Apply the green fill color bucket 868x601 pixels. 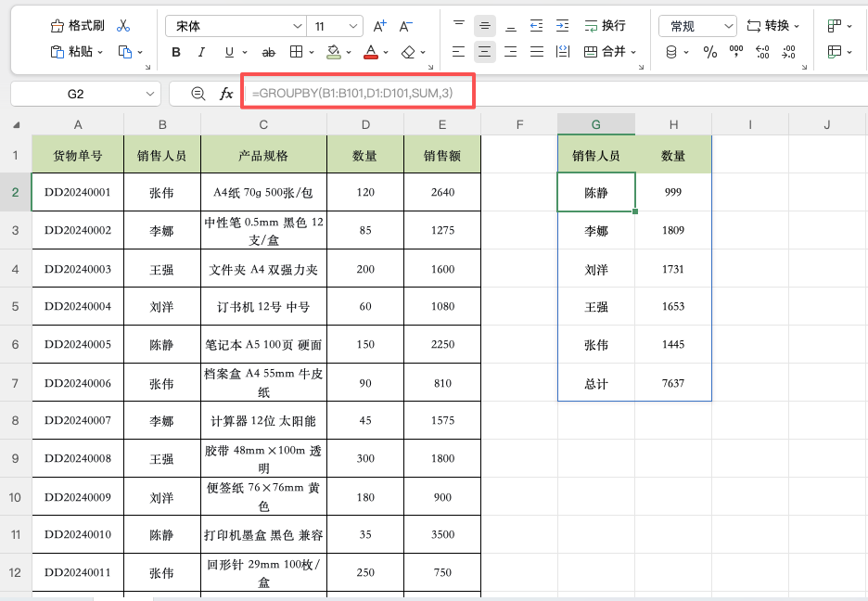click(333, 52)
